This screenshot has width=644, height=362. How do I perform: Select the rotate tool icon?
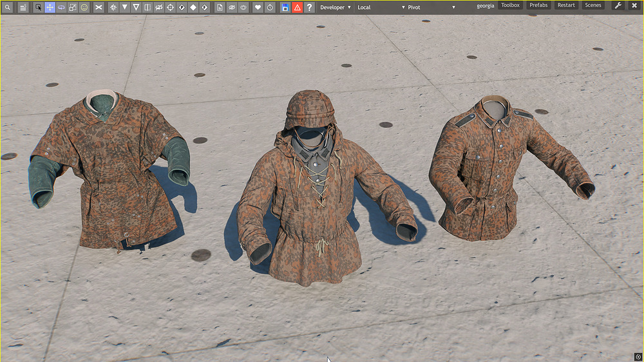[x=61, y=7]
